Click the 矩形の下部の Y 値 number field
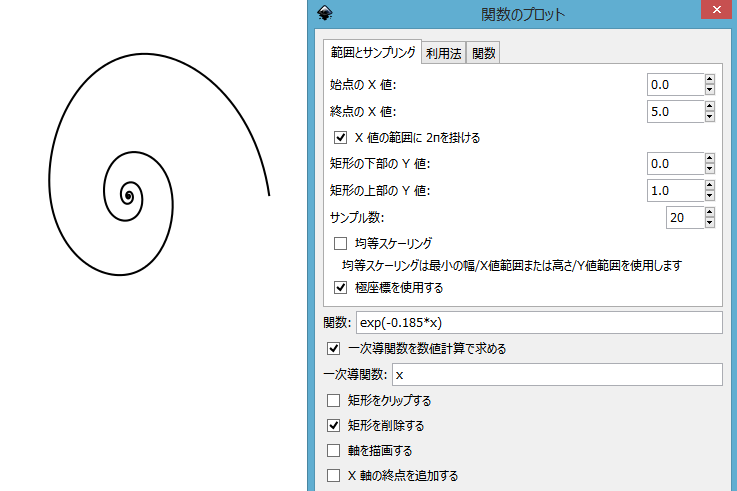Viewport: 737px width, 491px height. coord(675,164)
